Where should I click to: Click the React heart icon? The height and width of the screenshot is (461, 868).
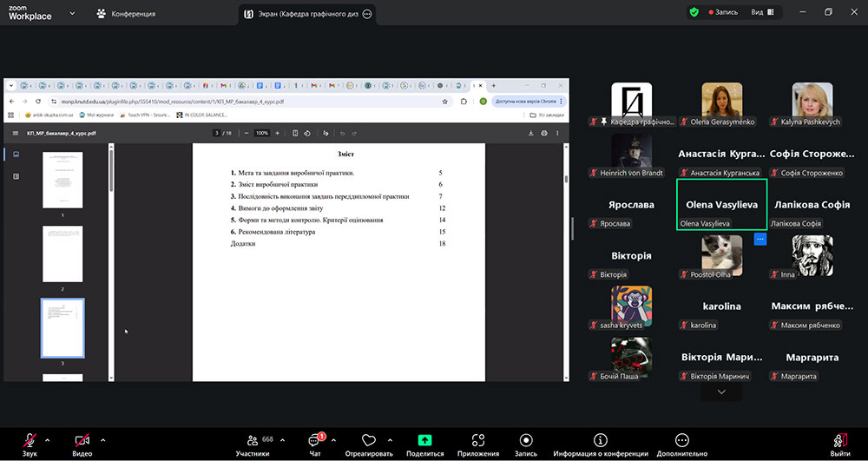tap(368, 441)
